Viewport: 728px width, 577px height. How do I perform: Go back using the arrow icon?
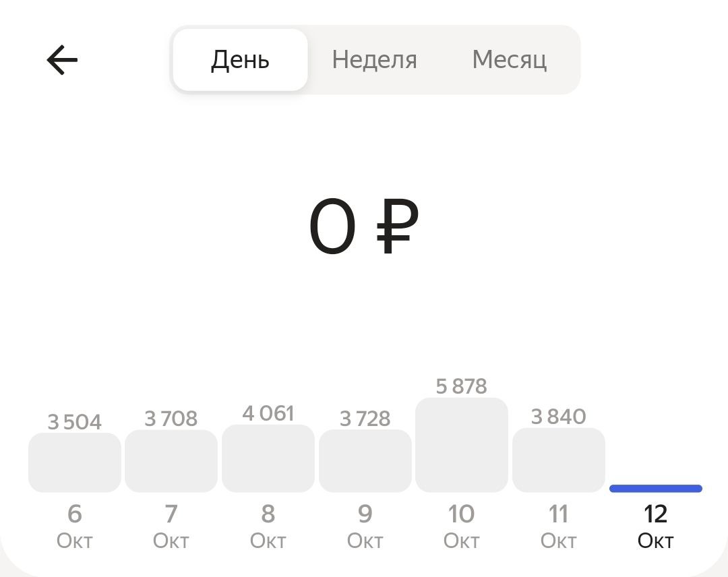click(62, 60)
